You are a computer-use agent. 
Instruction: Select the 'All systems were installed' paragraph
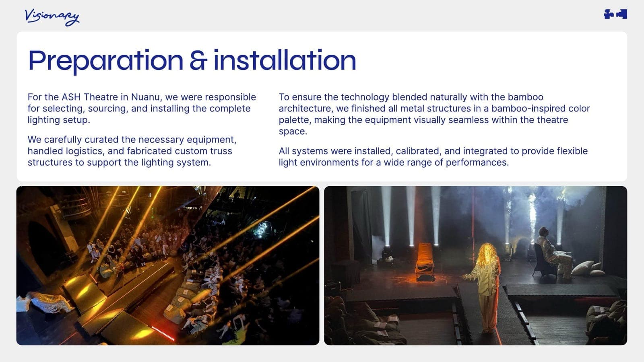tap(433, 156)
